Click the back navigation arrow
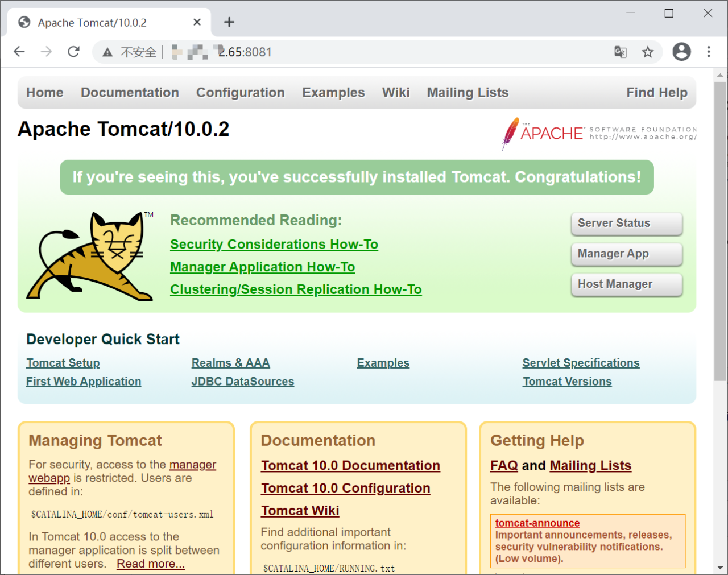The height and width of the screenshot is (575, 728). pyautogui.click(x=19, y=51)
